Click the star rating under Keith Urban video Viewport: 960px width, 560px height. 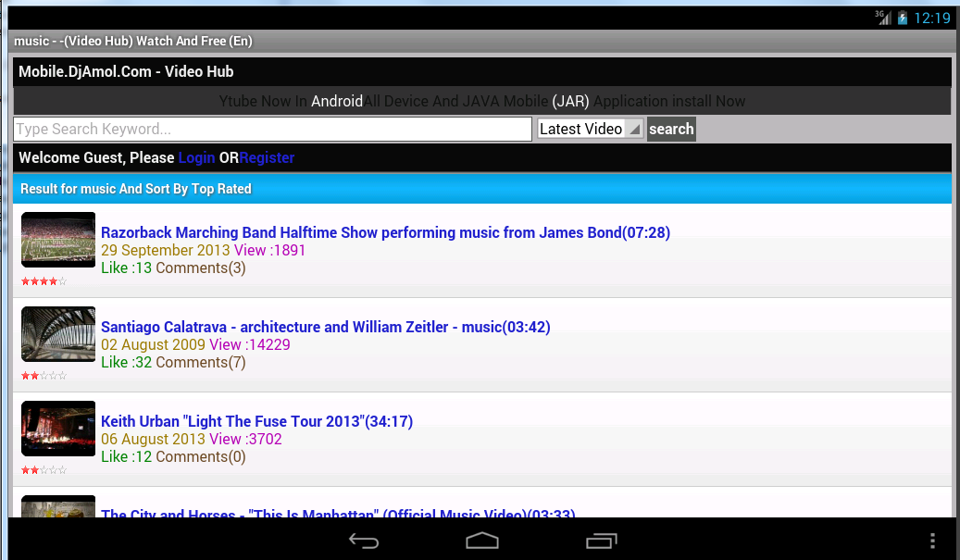[x=44, y=470]
